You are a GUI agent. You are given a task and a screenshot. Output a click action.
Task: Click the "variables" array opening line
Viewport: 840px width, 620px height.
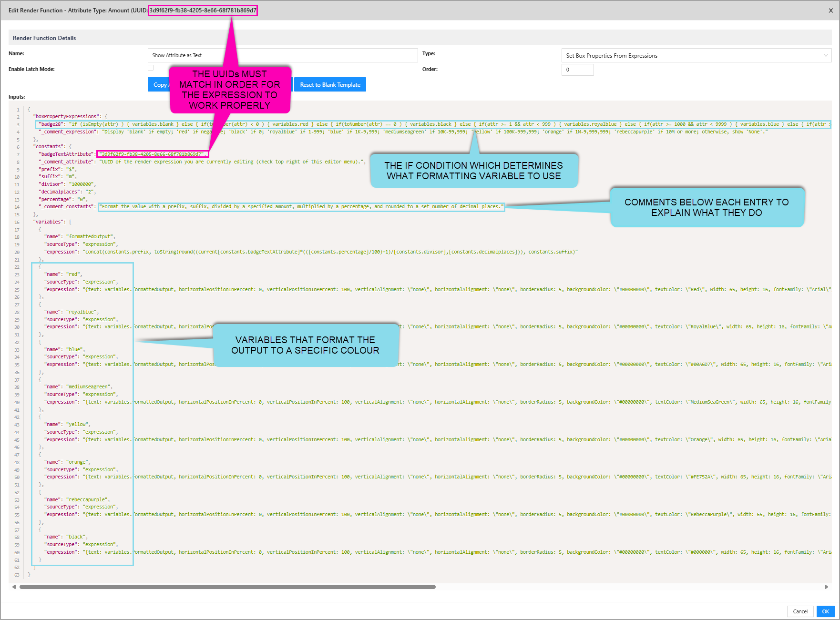52,222
